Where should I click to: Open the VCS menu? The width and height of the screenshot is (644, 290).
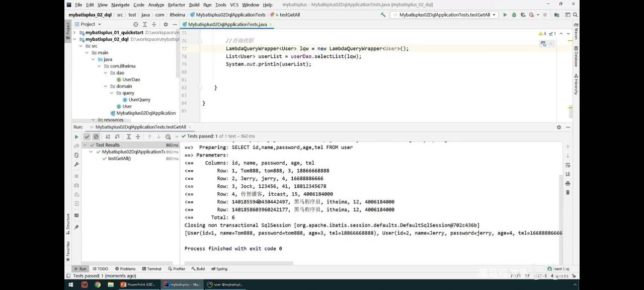tap(234, 5)
